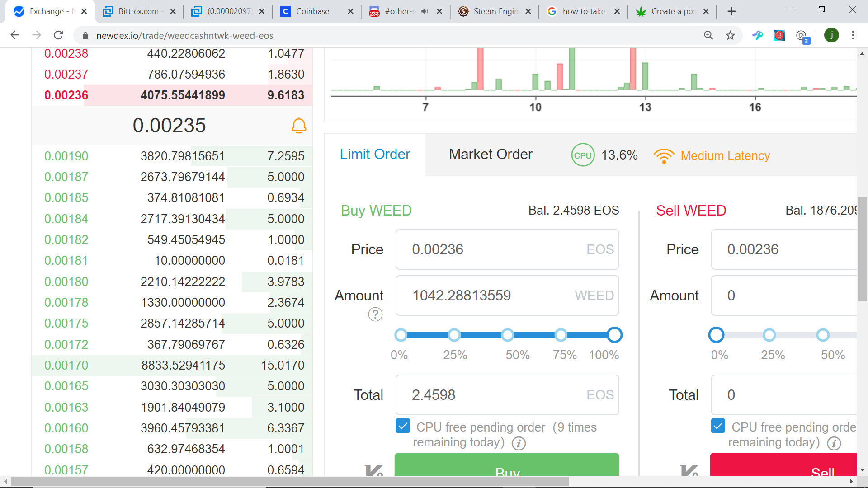Screen dimensions: 868x488
Task: Go back using the browser back arrow
Action: coord(15,35)
